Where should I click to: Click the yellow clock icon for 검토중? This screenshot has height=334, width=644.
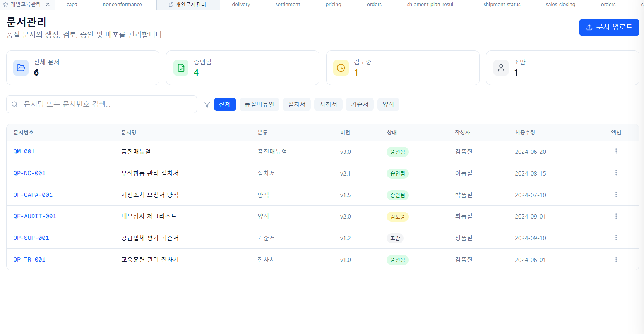click(341, 68)
